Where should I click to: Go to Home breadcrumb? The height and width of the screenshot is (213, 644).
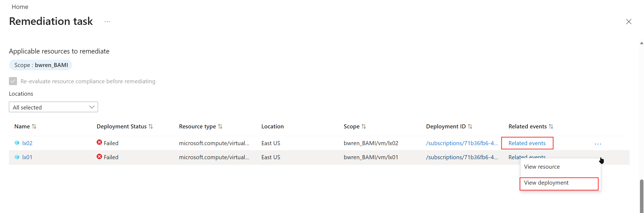coord(20,7)
